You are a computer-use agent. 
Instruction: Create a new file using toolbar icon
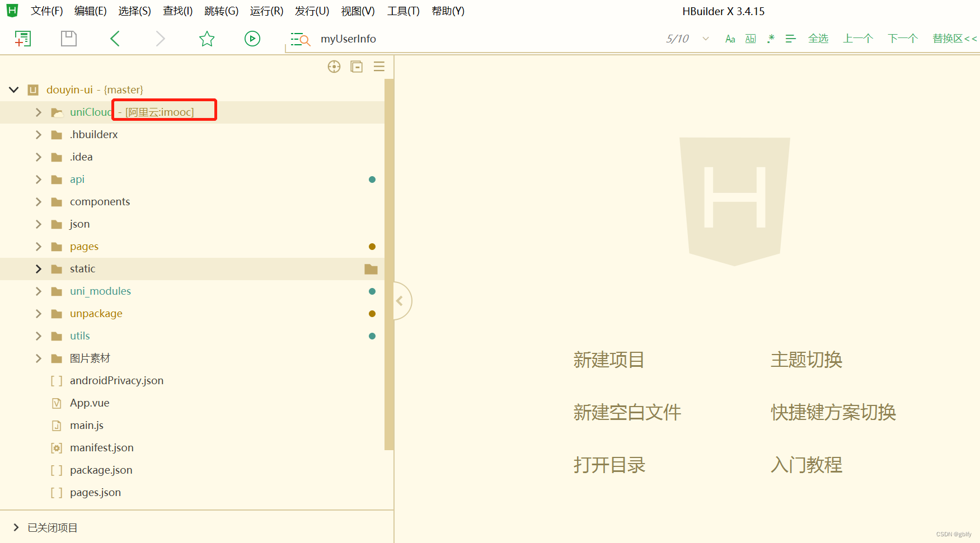pos(22,38)
